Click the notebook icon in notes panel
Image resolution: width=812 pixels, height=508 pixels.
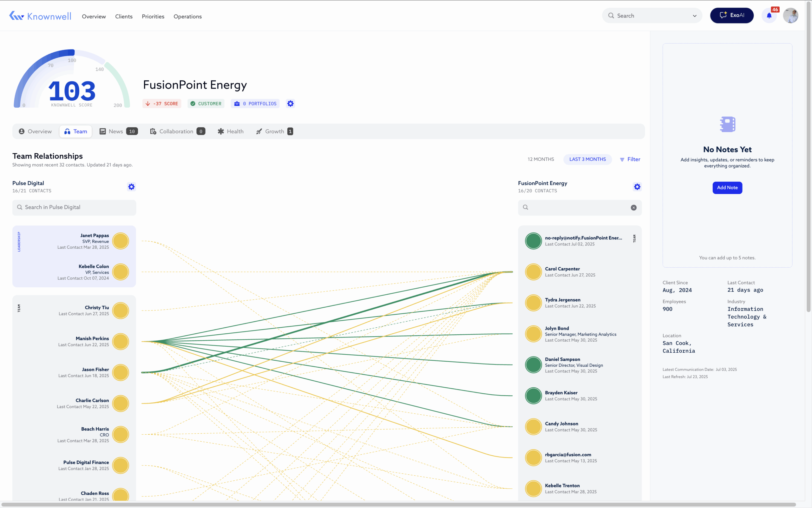coord(727,124)
